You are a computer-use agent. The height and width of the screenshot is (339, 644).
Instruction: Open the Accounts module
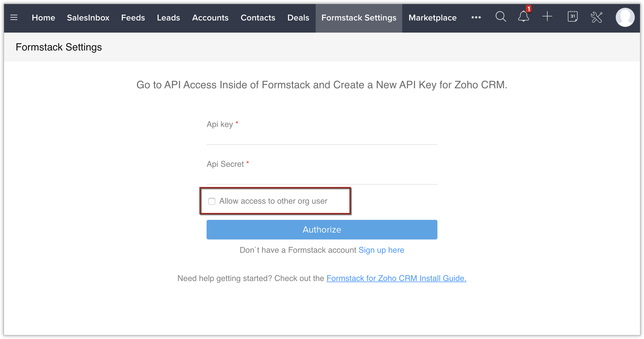[210, 18]
